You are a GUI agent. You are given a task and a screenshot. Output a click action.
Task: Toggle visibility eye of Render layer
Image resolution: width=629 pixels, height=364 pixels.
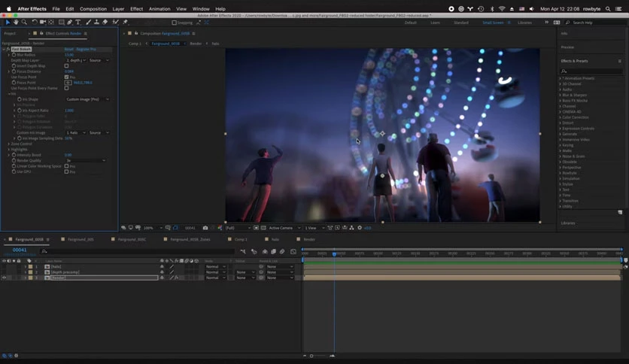4,278
